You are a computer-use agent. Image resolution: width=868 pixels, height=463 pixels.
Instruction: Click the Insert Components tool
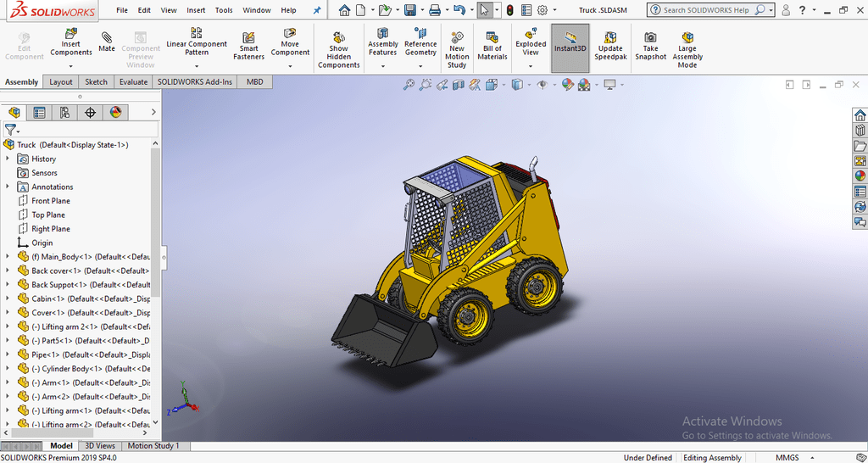tap(71, 42)
